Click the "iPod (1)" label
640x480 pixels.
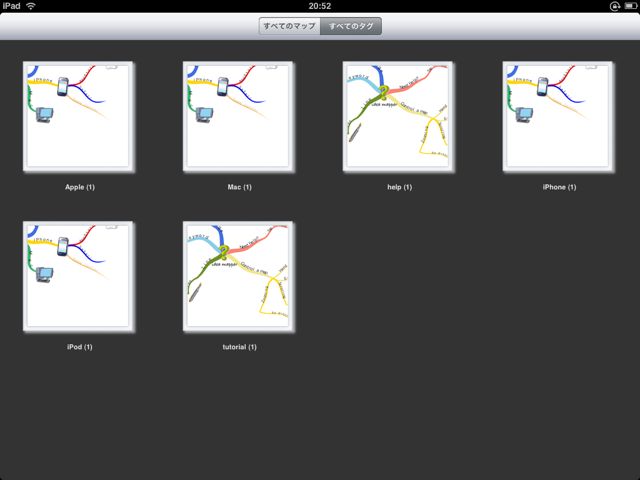(x=80, y=347)
